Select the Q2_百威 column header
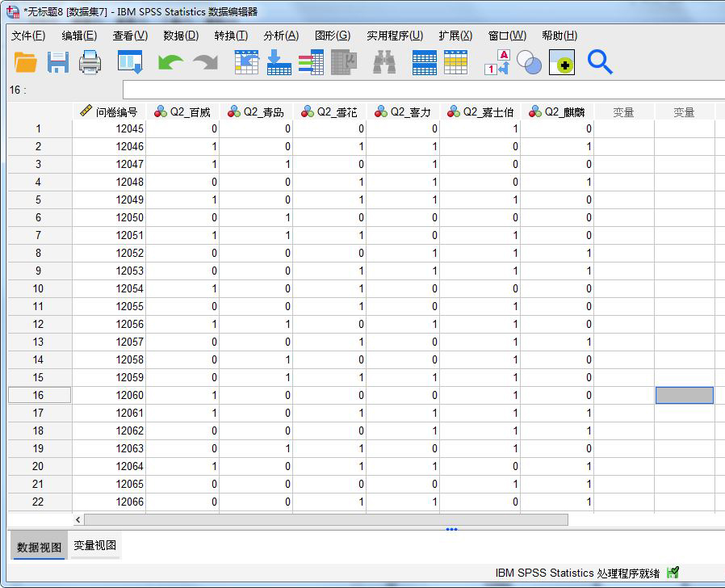Viewport: 725px width, 588px height. click(x=182, y=112)
